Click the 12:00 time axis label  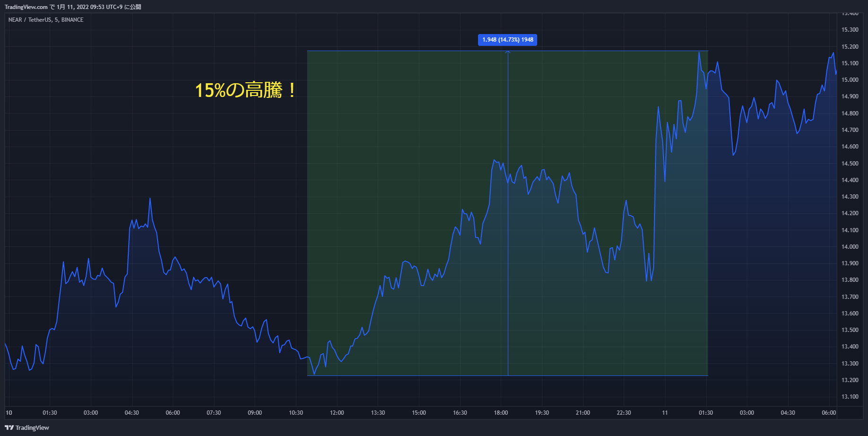pos(337,413)
